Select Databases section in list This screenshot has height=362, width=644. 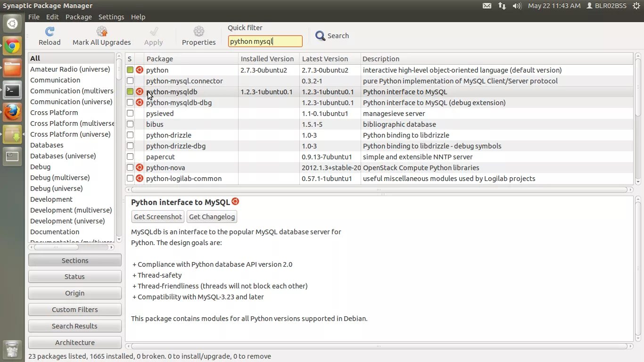[x=47, y=145]
